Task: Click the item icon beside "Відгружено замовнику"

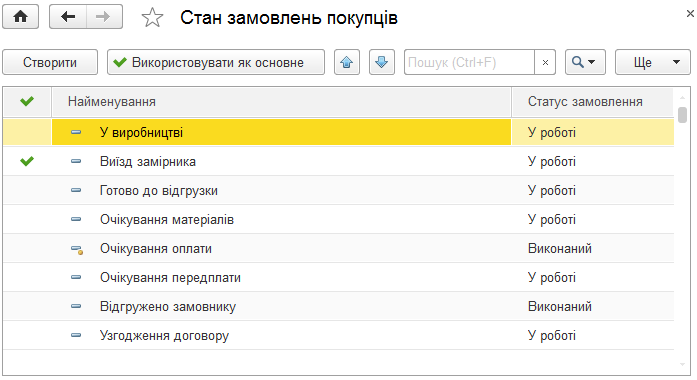Action: tap(76, 306)
